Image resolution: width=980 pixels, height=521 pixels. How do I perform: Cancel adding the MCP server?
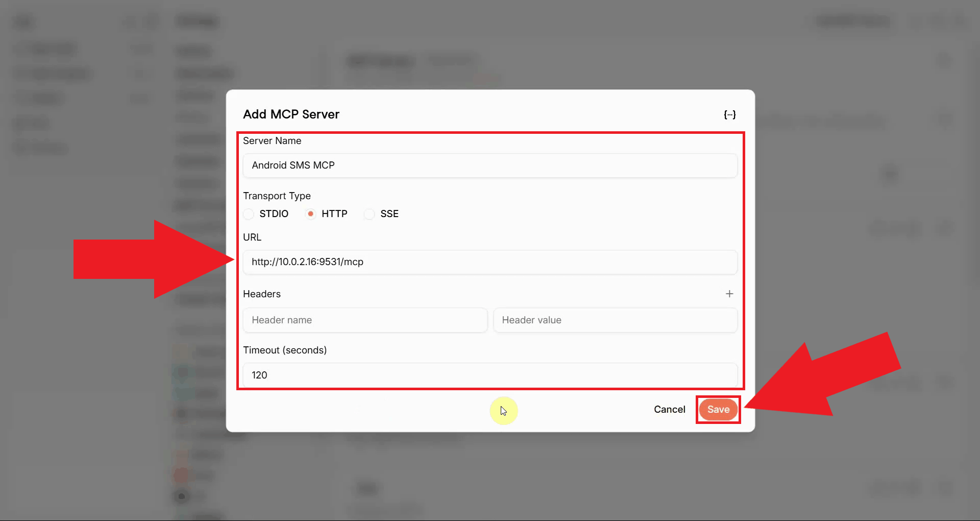670,410
